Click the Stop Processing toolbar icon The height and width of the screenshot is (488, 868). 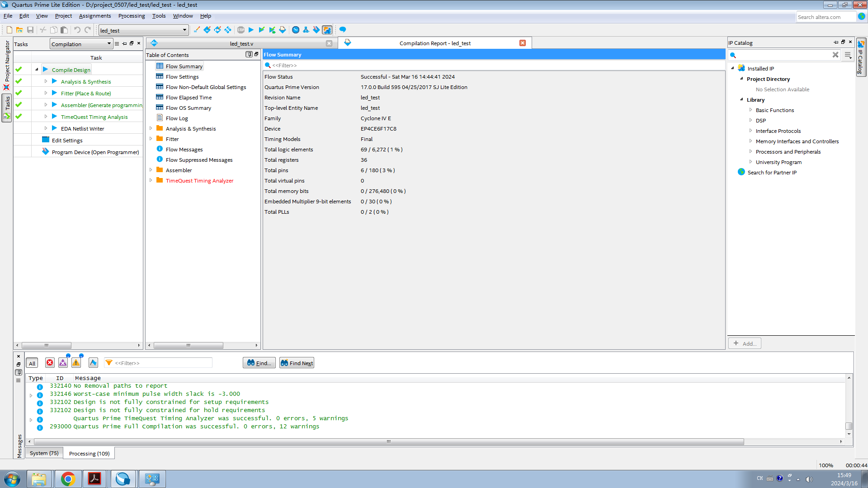[241, 30]
